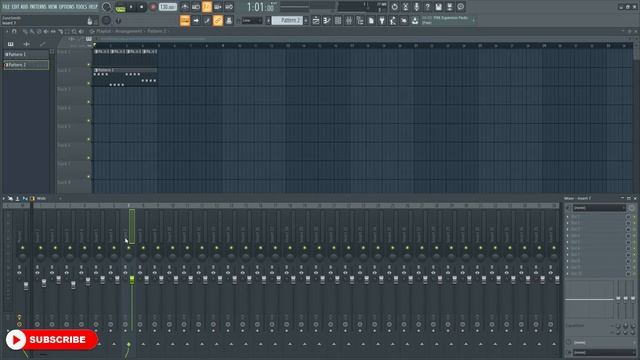Toggle the highlighted chain-link icon
The height and width of the screenshot is (360, 640).
click(218, 20)
